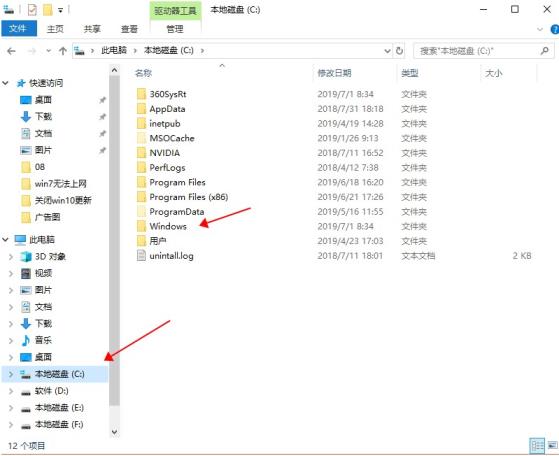Click in the search 本地磁盘 (C:) box
Screen dimensions: 559x456
click(478, 51)
